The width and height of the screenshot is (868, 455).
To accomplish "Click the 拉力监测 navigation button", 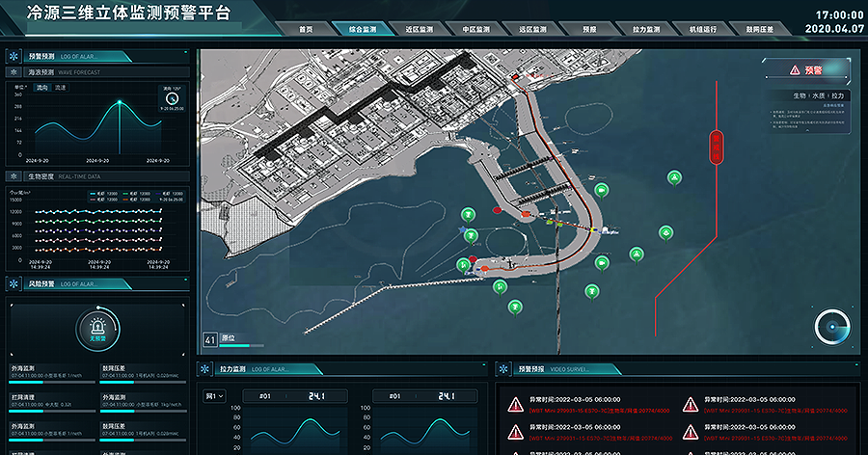I will pyautogui.click(x=646, y=29).
